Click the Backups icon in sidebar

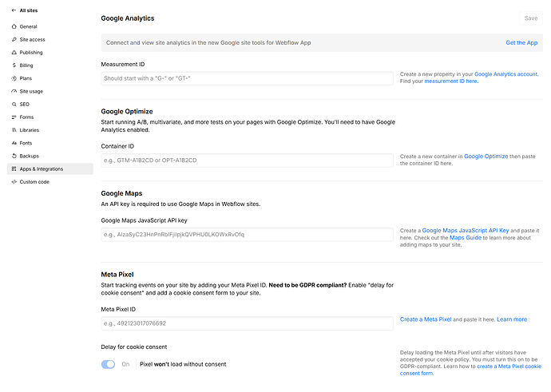[x=14, y=156]
